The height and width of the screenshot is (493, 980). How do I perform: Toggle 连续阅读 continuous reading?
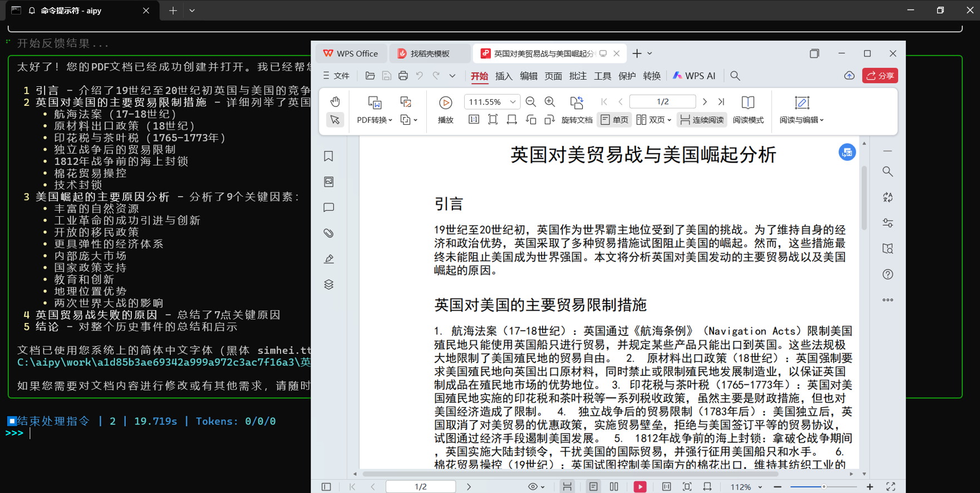click(702, 120)
